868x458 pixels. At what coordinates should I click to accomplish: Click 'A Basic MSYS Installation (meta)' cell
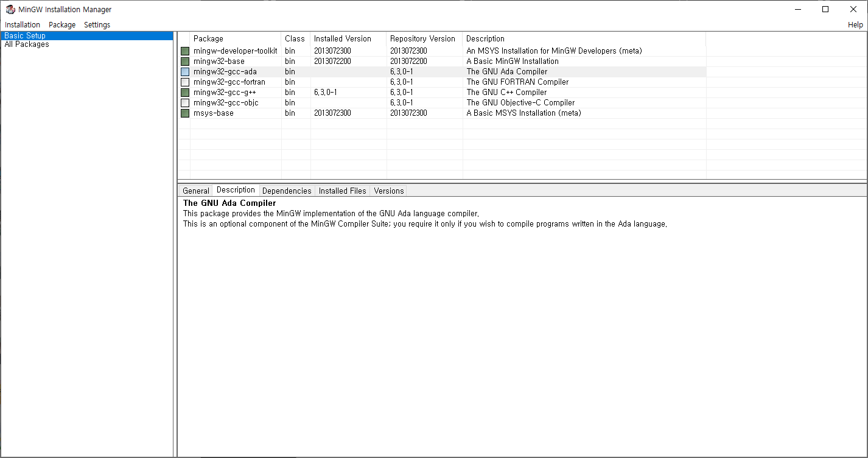coord(524,113)
